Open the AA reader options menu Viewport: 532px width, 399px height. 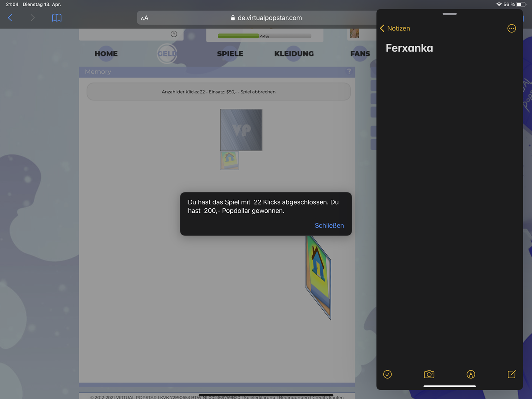click(144, 18)
